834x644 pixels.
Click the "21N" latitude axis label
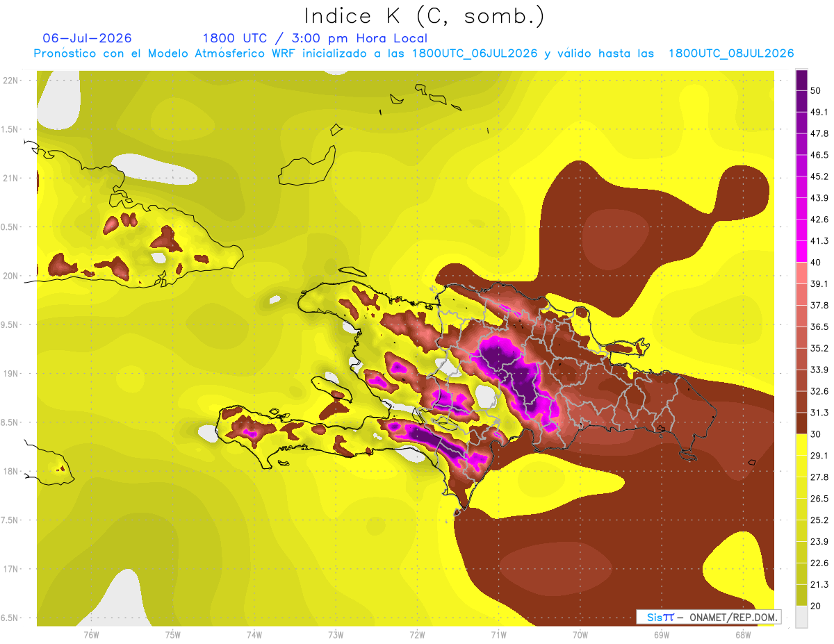pos(11,178)
